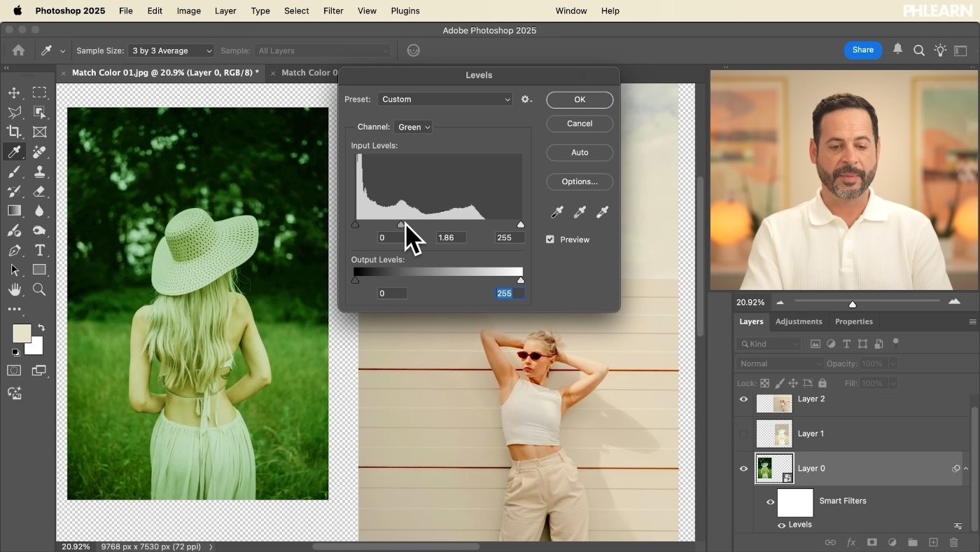Click the create new layer icon
Image resolution: width=980 pixels, height=552 pixels.
point(933,542)
